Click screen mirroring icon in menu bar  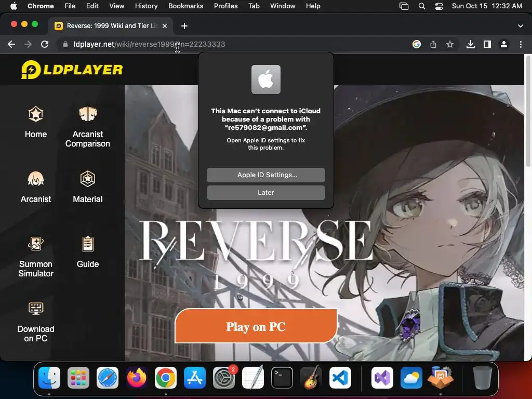404,6
